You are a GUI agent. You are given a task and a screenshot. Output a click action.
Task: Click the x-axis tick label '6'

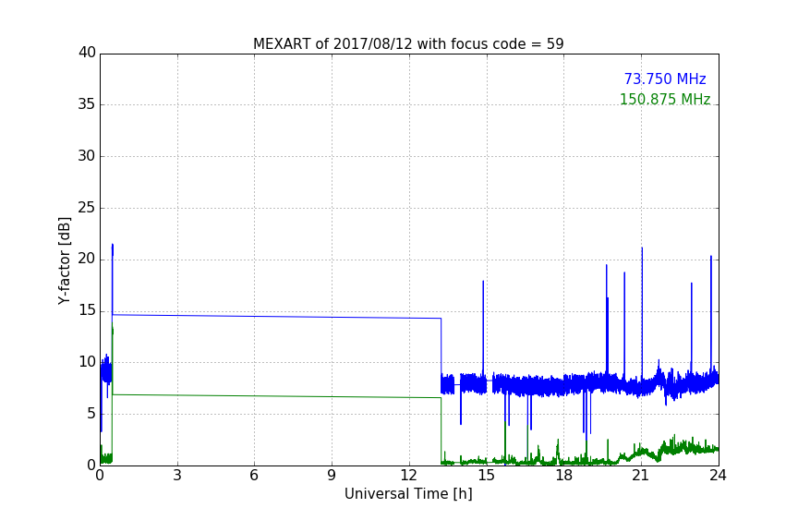(254, 476)
